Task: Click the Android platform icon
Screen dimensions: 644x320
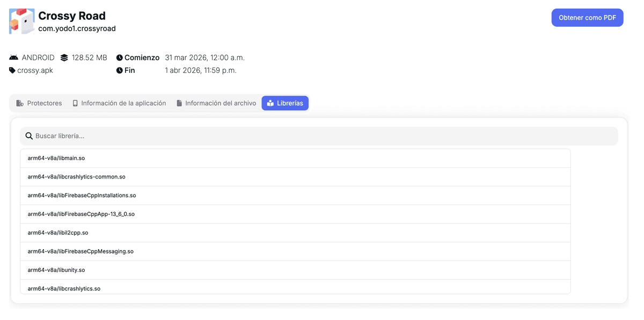Action: pos(14,57)
